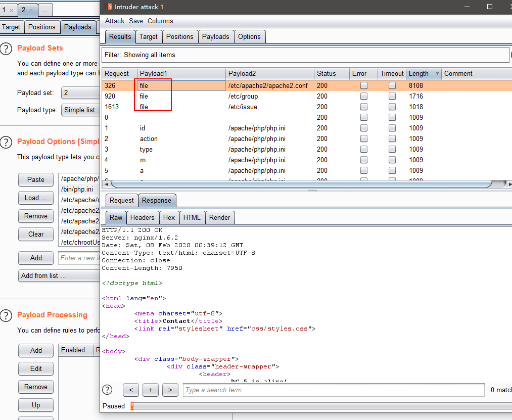Click the Payload Sets help icon
This screenshot has height=420, width=512.
(6, 49)
